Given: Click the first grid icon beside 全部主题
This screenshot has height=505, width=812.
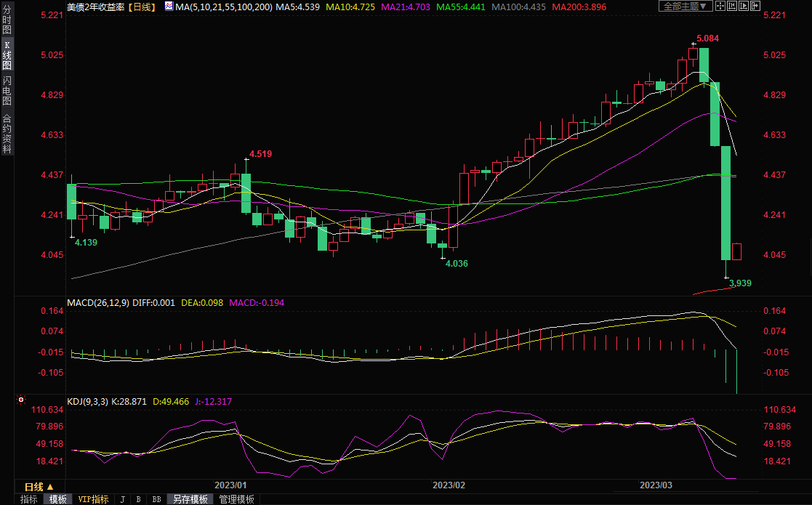Looking at the screenshot, I should (720, 7).
